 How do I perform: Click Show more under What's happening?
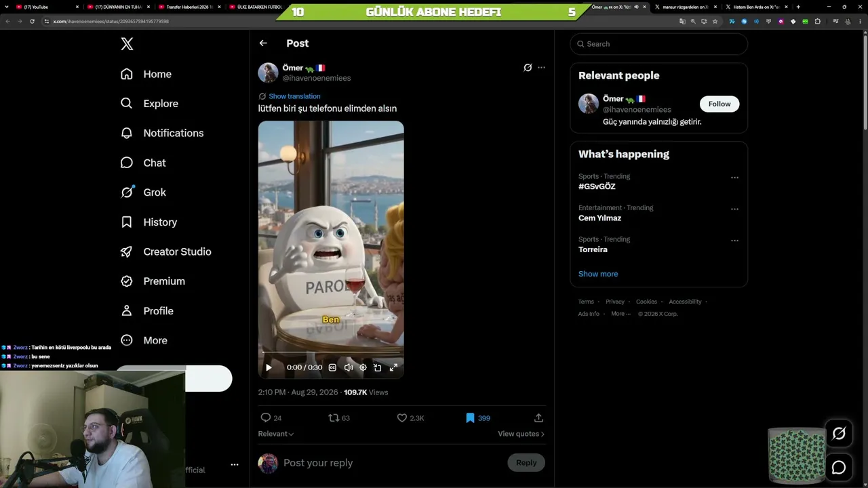tap(598, 274)
